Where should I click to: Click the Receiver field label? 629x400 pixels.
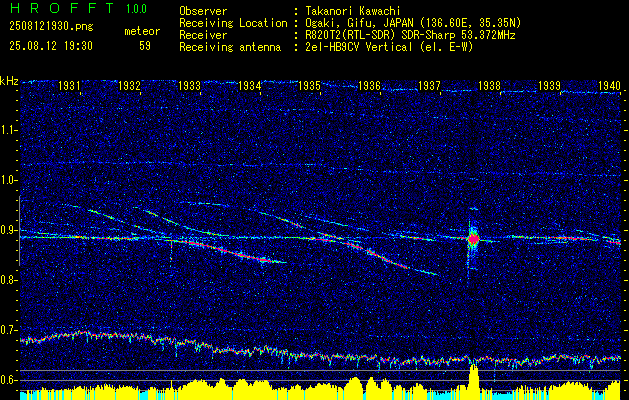point(203,35)
